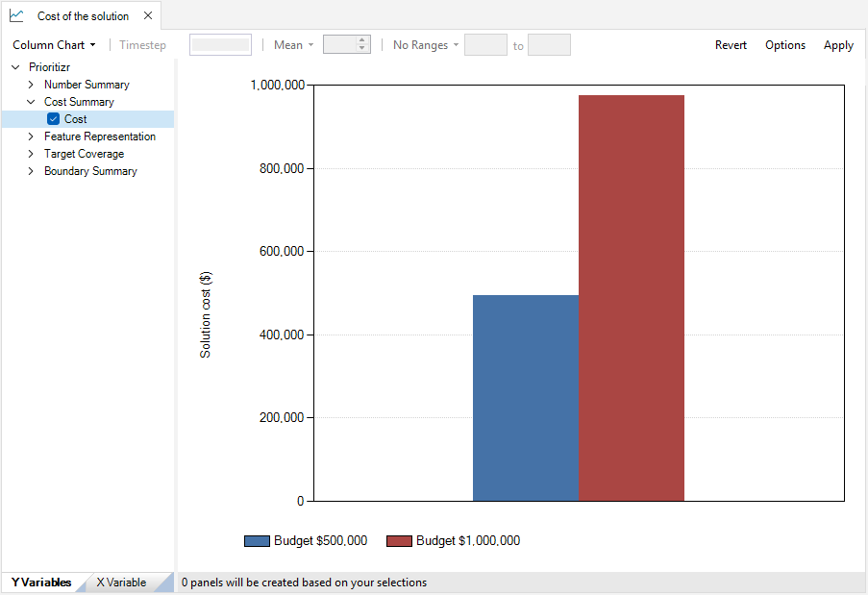Select the Y Variables tab
Screen dimensions: 868x595
pyautogui.click(x=41, y=583)
